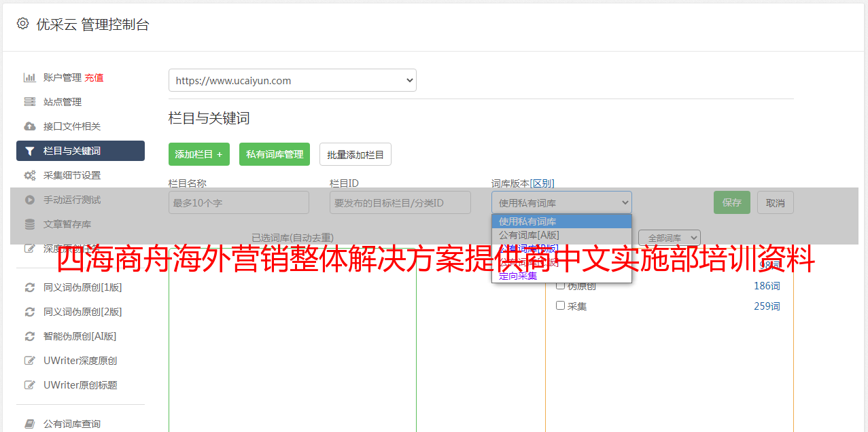The image size is (868, 432).
Task: Open 站点管理 in the sidebar
Action: click(63, 102)
